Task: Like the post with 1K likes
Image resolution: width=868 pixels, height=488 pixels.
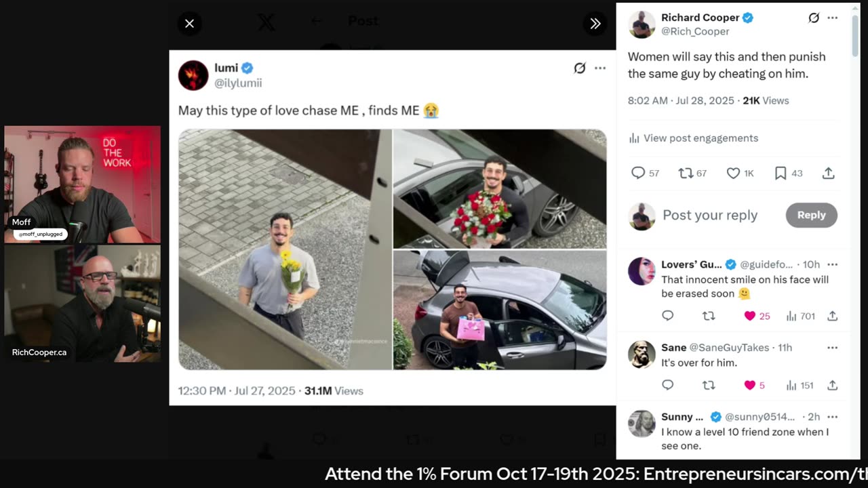Action: click(733, 174)
